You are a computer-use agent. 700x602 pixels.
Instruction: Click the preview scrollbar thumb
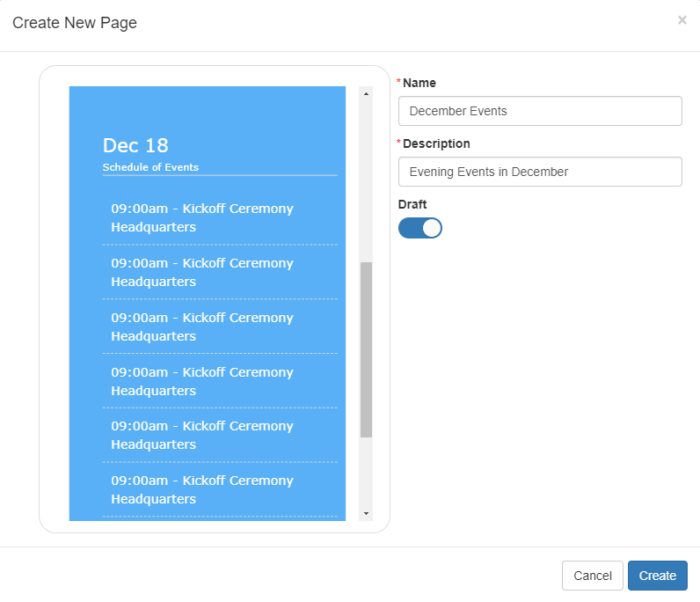coord(366,349)
